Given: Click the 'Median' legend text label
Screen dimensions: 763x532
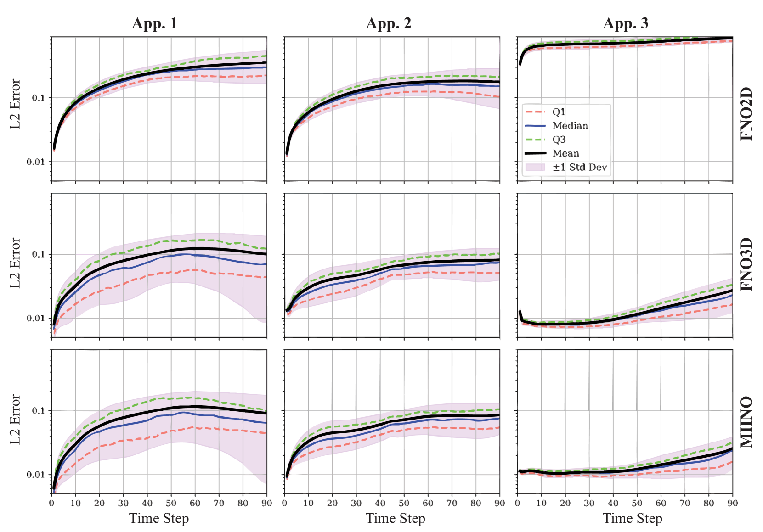Looking at the screenshot, I should tap(570, 126).
